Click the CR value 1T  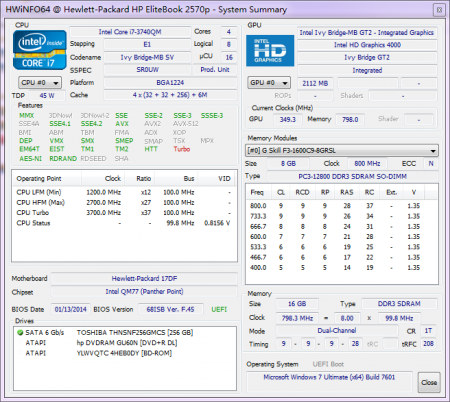click(428, 331)
